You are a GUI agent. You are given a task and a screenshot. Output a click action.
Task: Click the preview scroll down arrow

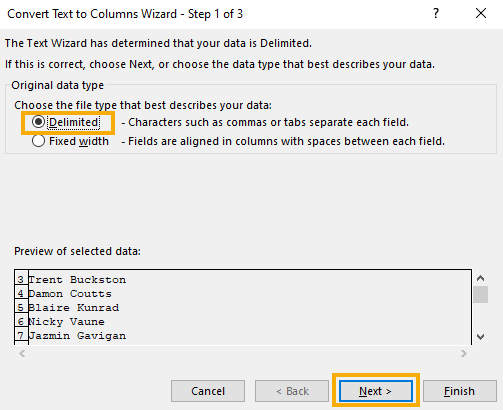pyautogui.click(x=480, y=337)
